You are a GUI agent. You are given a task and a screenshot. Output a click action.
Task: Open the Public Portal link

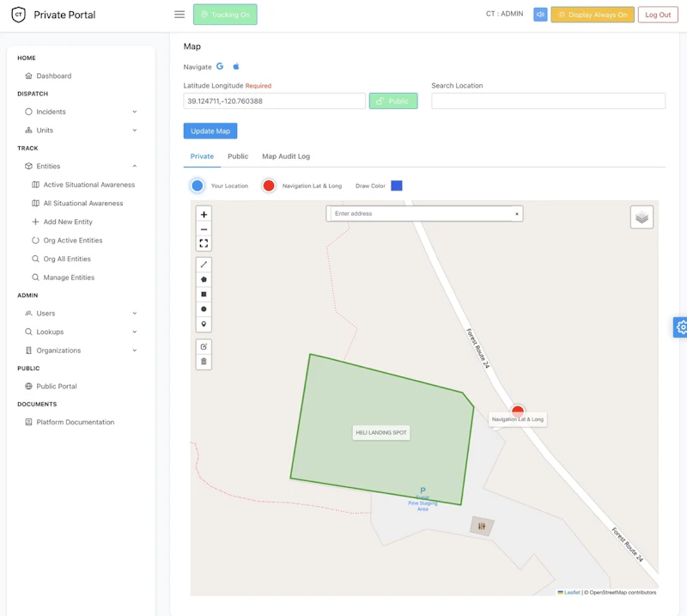(x=57, y=387)
